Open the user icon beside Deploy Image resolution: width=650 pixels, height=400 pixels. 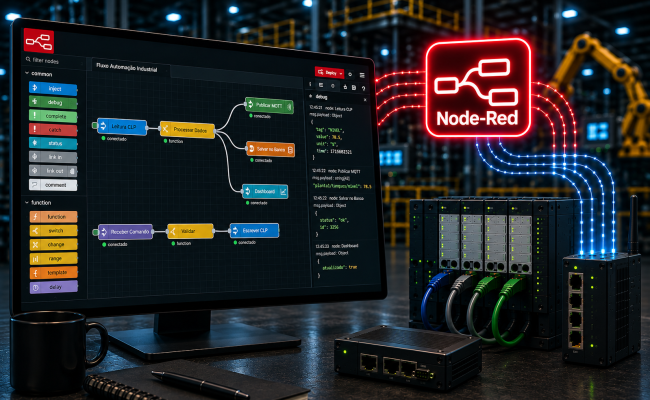350,74
